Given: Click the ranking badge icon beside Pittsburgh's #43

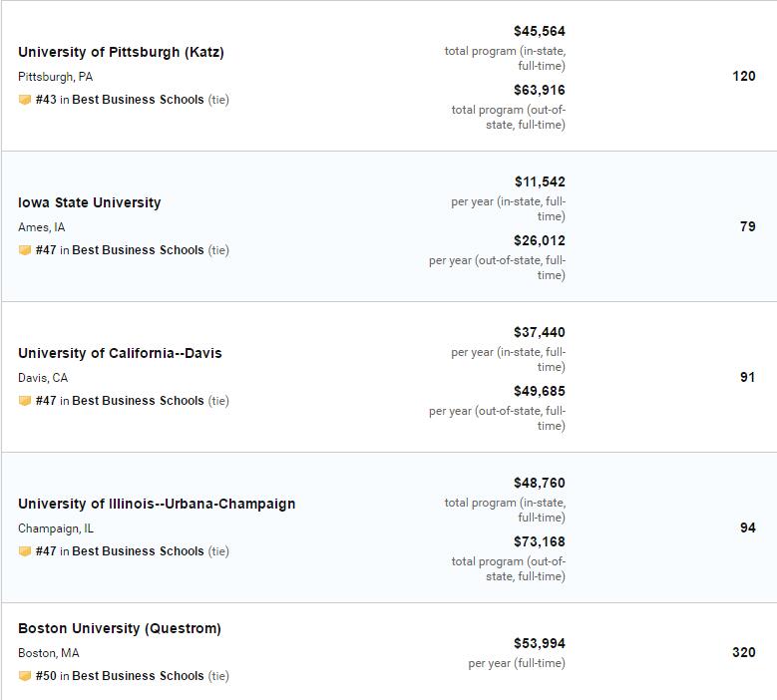Looking at the screenshot, I should click(x=25, y=100).
